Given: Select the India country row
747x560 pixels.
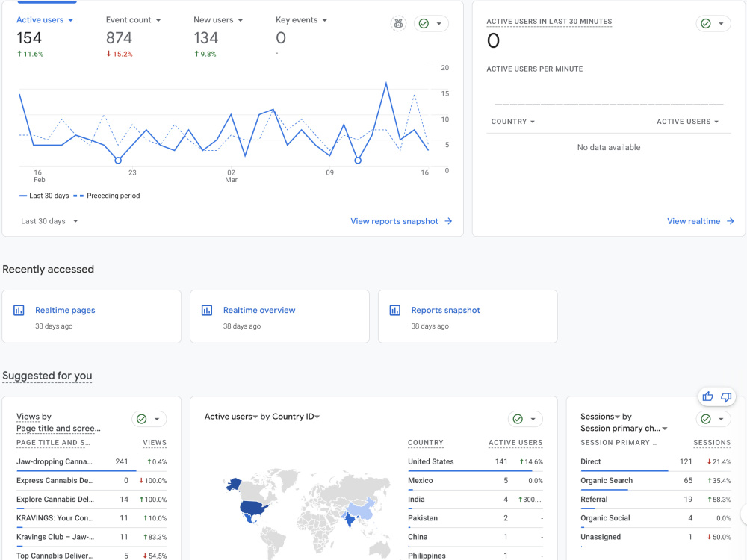Looking at the screenshot, I should pyautogui.click(x=475, y=499).
